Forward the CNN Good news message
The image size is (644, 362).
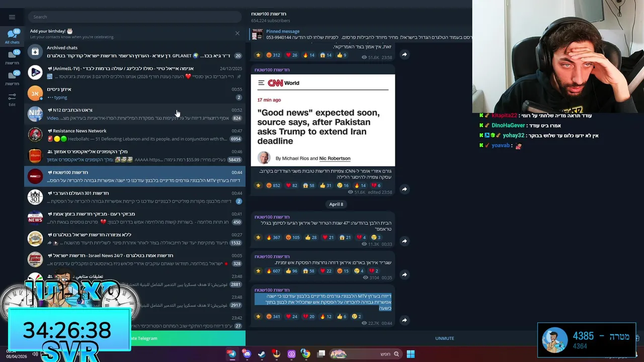click(404, 189)
